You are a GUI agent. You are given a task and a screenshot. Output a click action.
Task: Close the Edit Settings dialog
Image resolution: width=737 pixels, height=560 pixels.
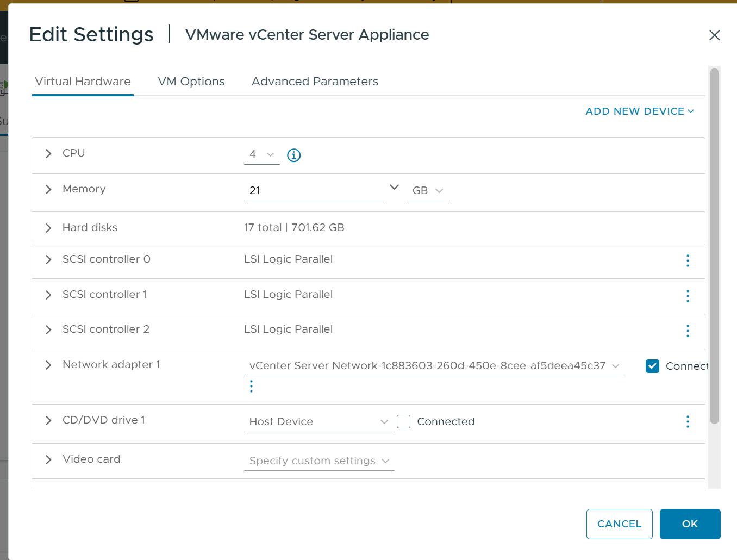tap(714, 35)
